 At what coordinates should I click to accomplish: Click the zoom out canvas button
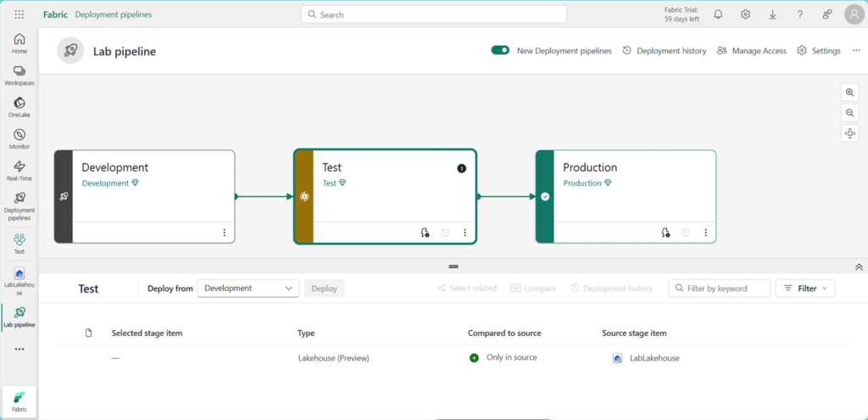click(849, 113)
